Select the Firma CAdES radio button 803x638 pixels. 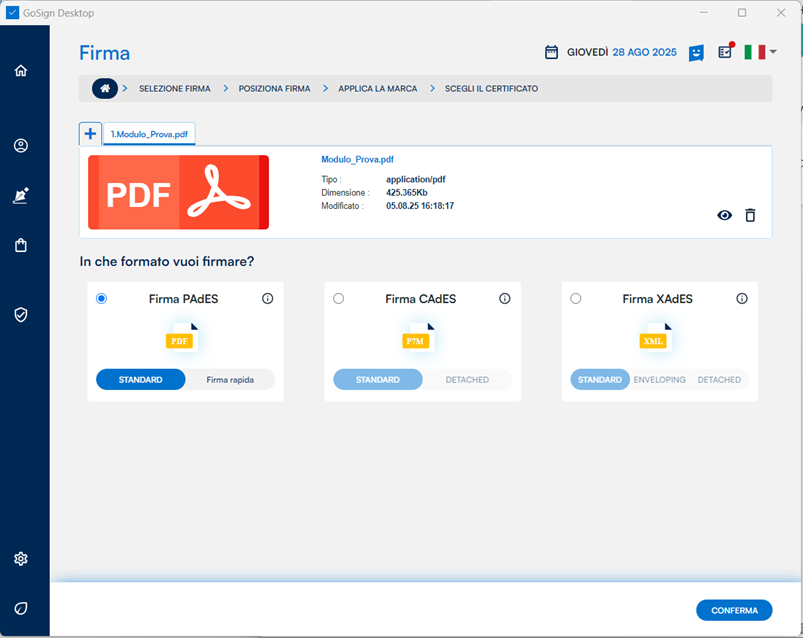point(338,299)
